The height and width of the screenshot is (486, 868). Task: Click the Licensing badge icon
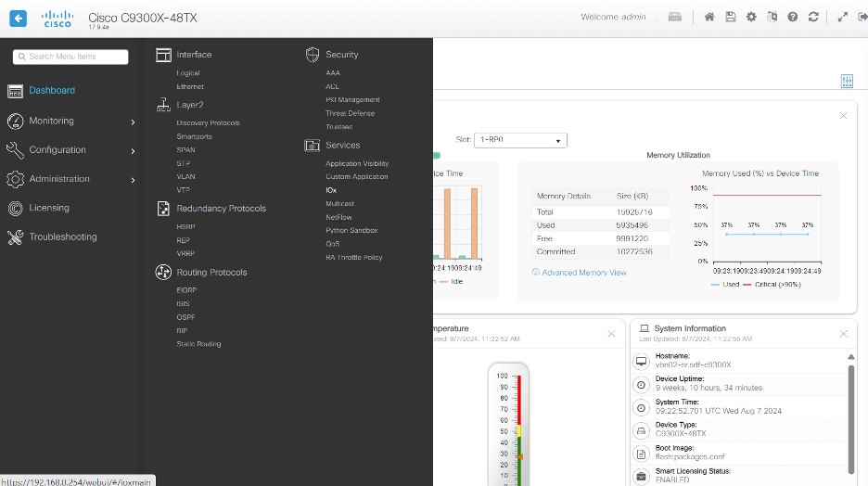point(15,208)
